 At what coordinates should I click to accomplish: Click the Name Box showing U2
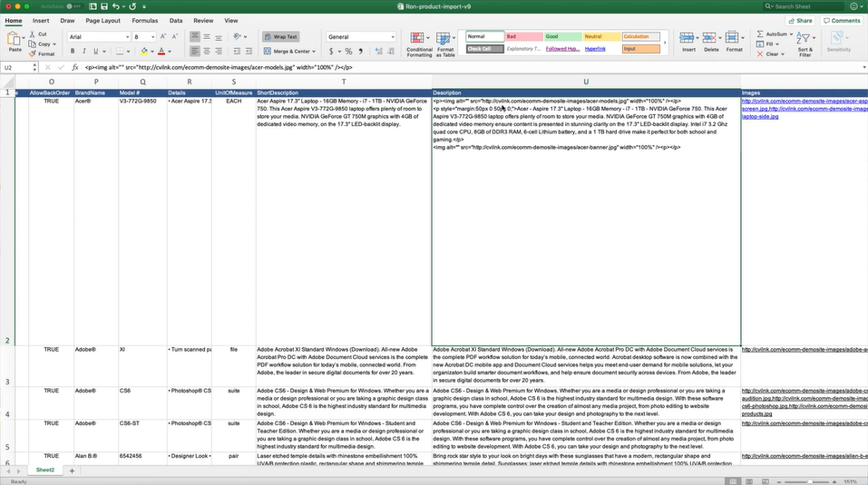18,67
